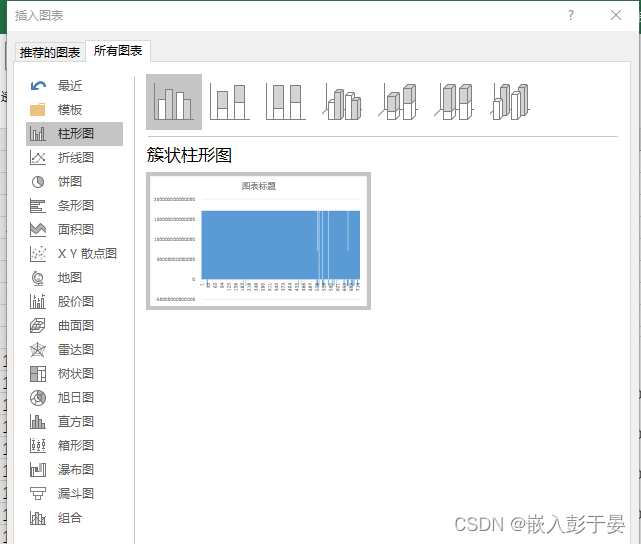
Task: Choose the X Y 散点图 scatter category
Action: click(74, 254)
